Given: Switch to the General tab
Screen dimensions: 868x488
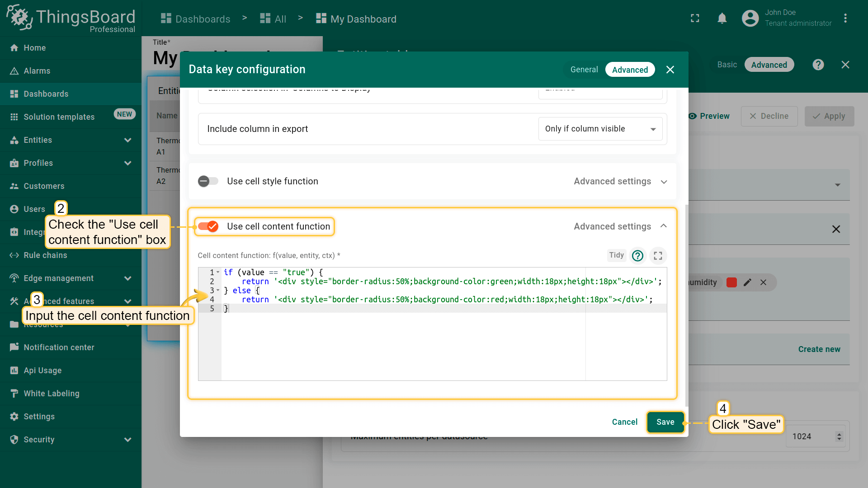Looking at the screenshot, I should pos(584,70).
